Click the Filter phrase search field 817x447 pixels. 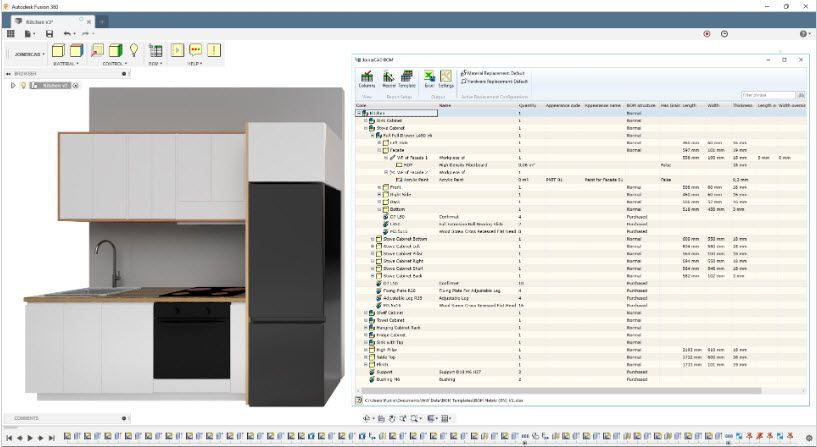(769, 95)
